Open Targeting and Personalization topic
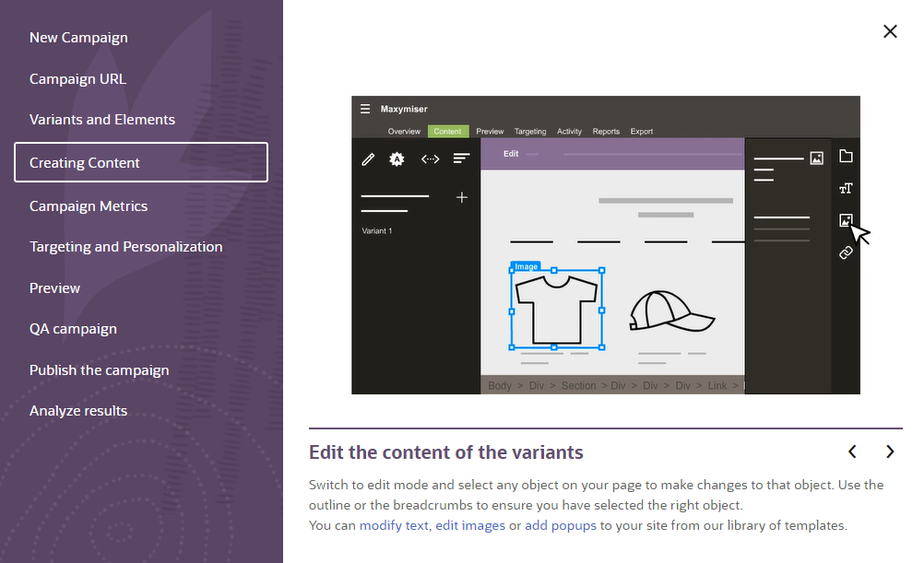 [x=125, y=247]
